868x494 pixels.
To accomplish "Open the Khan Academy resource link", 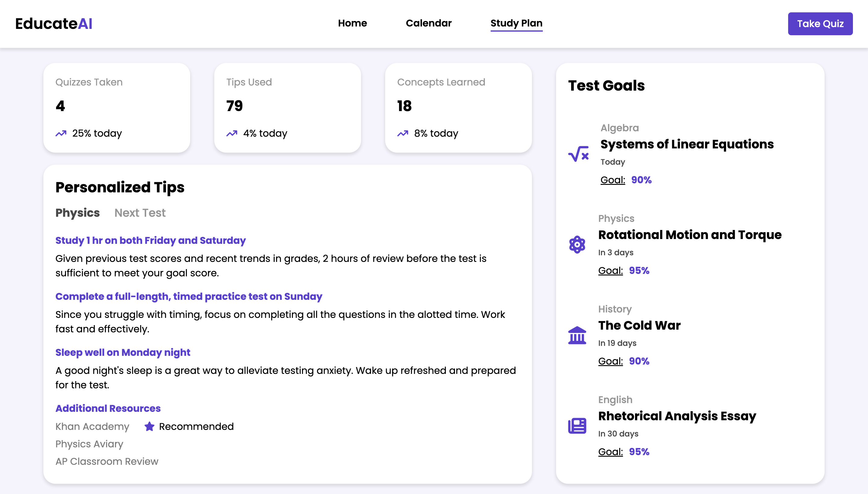I will 92,427.
